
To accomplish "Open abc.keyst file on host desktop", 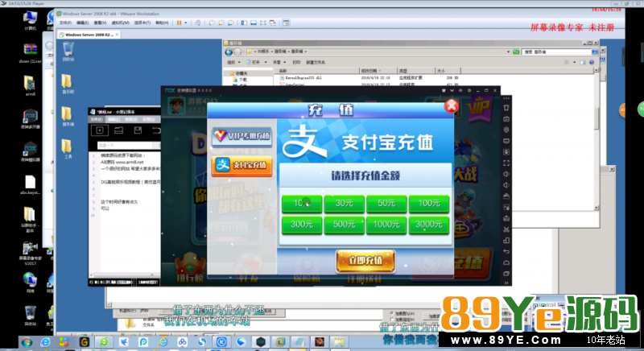I will (30, 185).
